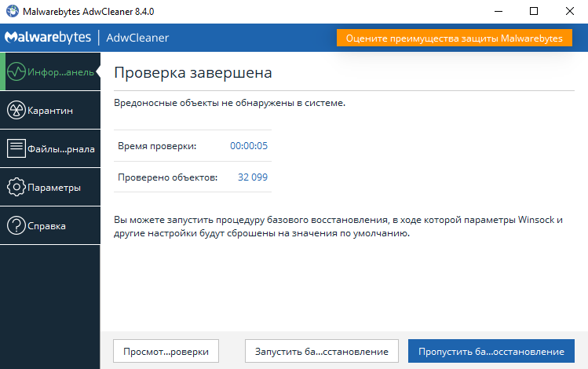Image resolution: width=588 pixels, height=369 pixels.
Task: Maximize the AdwCleaner window
Action: pos(534,11)
